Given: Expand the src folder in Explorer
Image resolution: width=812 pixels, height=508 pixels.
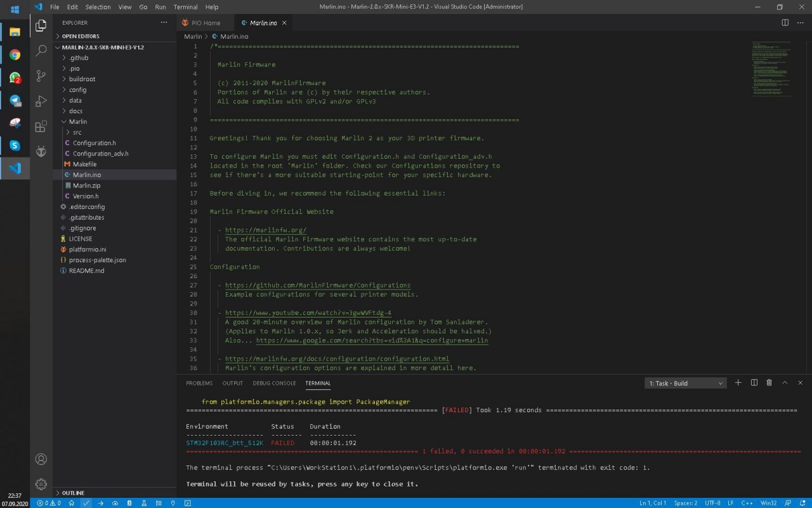Looking at the screenshot, I should (77, 132).
